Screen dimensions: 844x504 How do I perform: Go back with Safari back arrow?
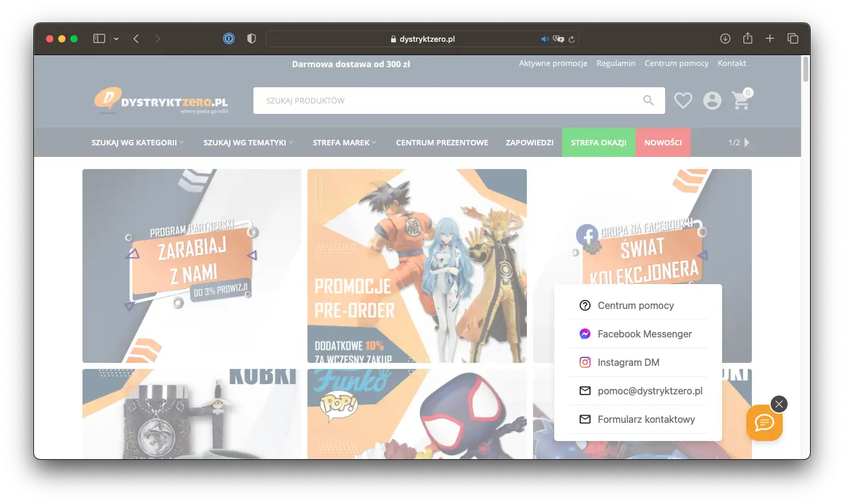tap(136, 39)
